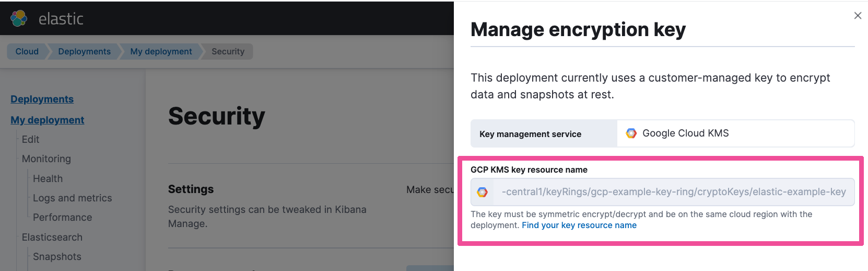Open Health under Monitoring

48,178
